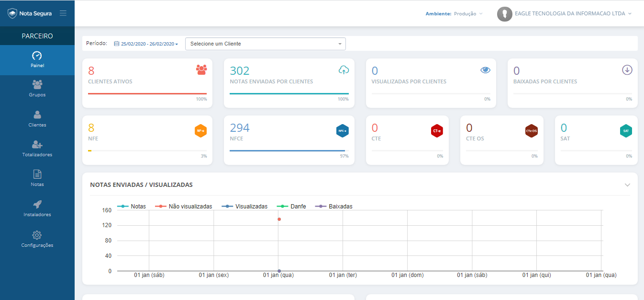The height and width of the screenshot is (300, 644).
Task: Collapse sidebar with the hamburger menu icon
Action: coord(63,13)
